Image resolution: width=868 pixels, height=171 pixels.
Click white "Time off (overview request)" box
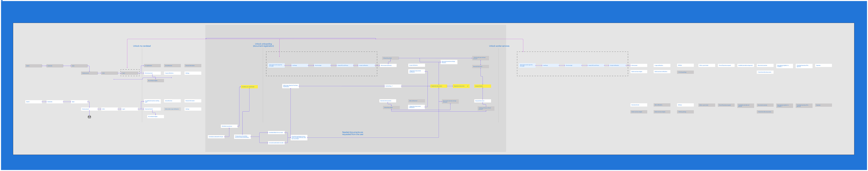(726, 65)
